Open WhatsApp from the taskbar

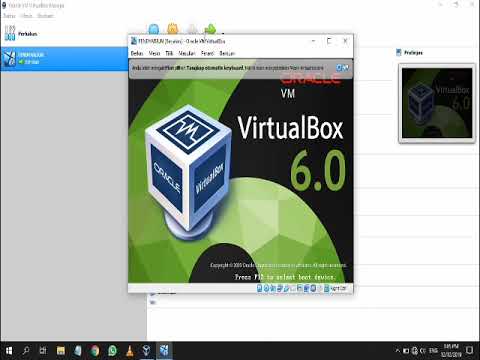(113, 351)
